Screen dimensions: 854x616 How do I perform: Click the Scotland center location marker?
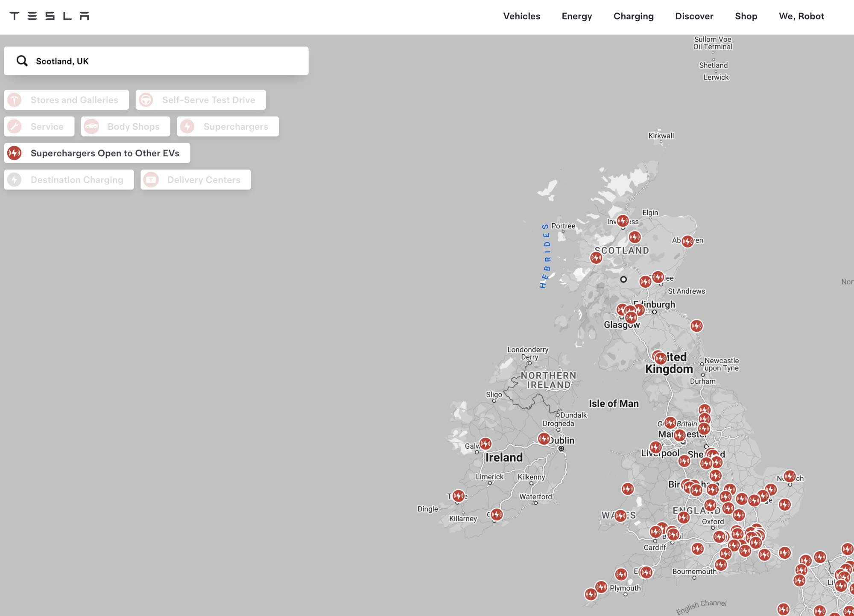(x=623, y=279)
